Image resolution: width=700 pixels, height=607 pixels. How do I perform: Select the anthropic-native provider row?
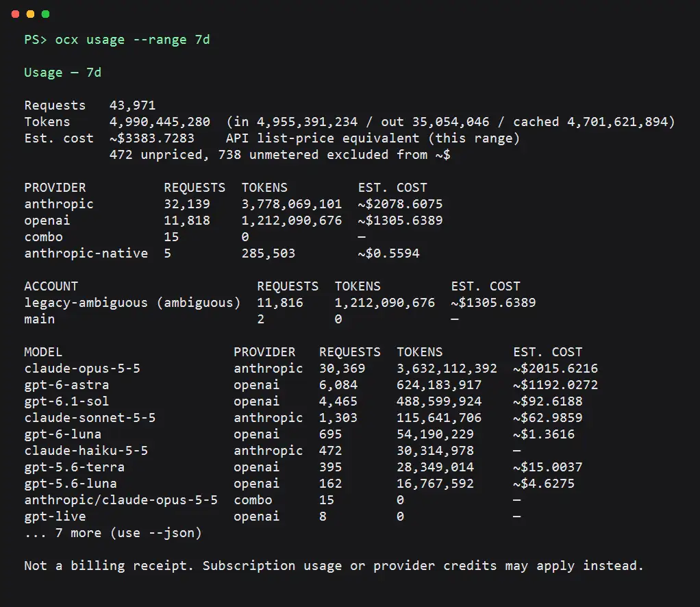[x=234, y=253]
